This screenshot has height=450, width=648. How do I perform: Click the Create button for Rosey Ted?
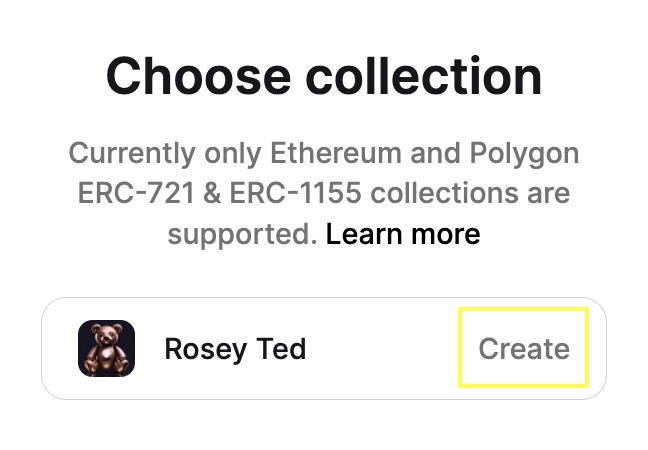click(x=524, y=348)
